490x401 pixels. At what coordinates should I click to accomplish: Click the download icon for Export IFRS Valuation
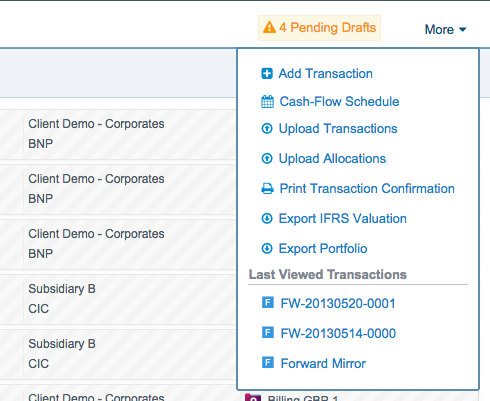point(267,218)
